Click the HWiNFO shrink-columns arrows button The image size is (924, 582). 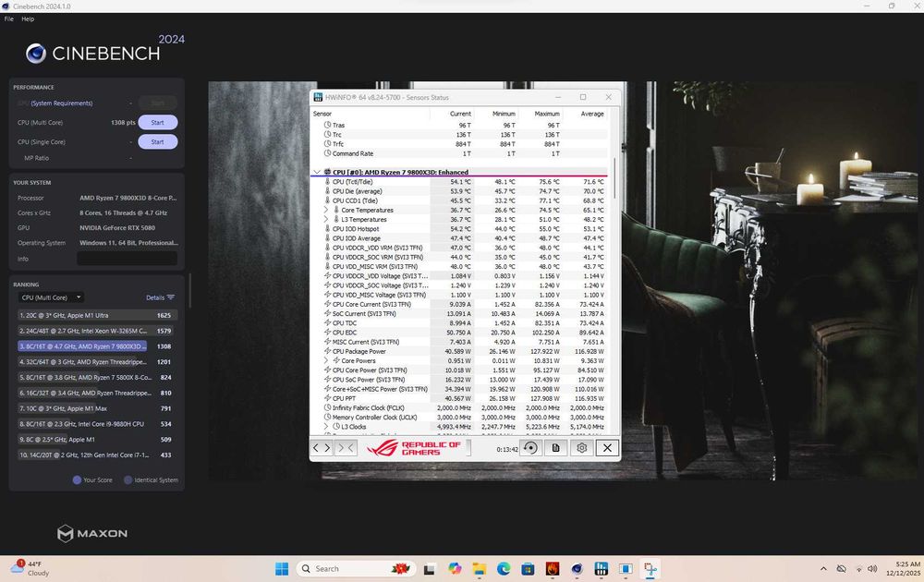(x=346, y=448)
